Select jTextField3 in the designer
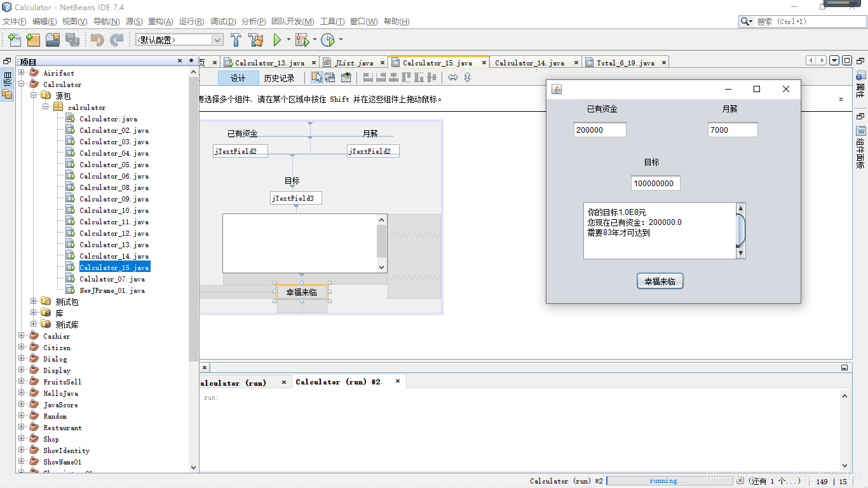This screenshot has height=488, width=868. pos(296,198)
